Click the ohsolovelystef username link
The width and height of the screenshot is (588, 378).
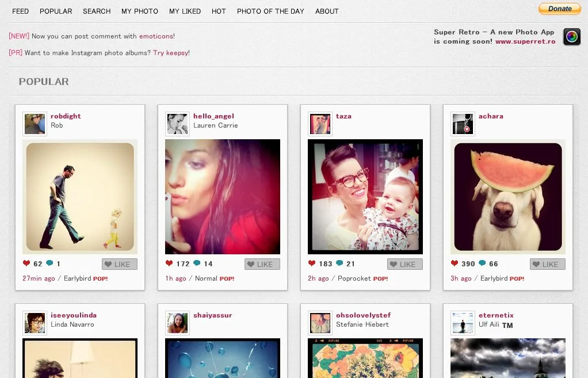[363, 315]
